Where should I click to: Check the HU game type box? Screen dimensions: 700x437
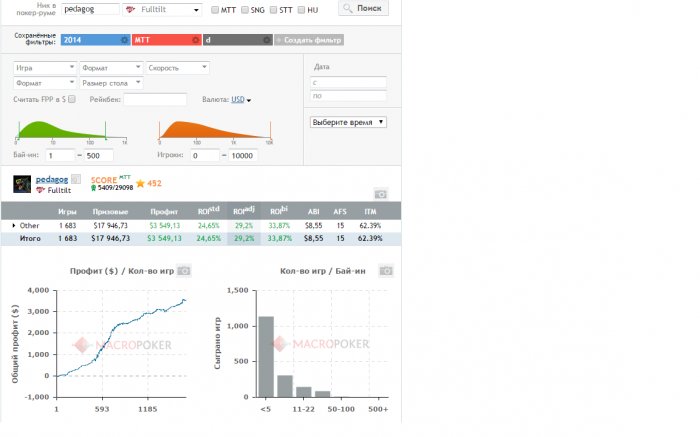pos(301,10)
